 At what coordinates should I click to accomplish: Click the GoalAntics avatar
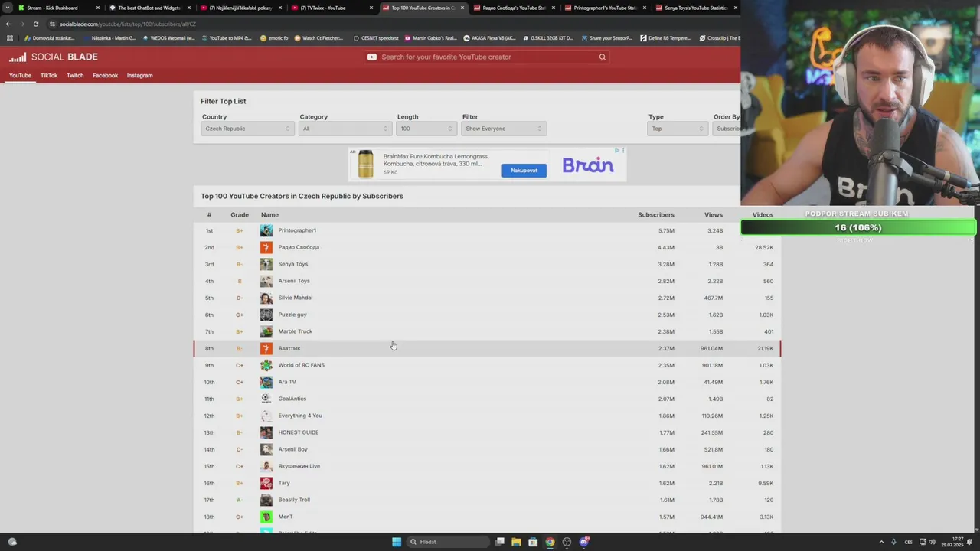pos(266,399)
